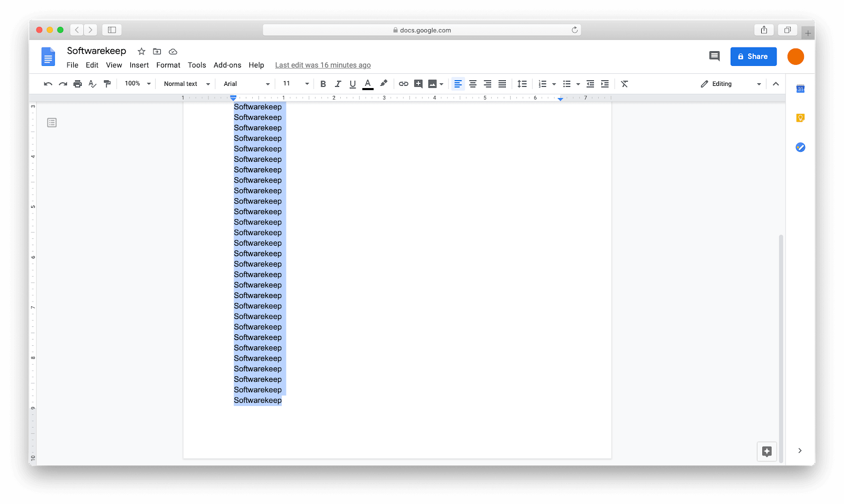Toggle bold formatting
Viewport: 844px width, 504px height.
coord(323,84)
